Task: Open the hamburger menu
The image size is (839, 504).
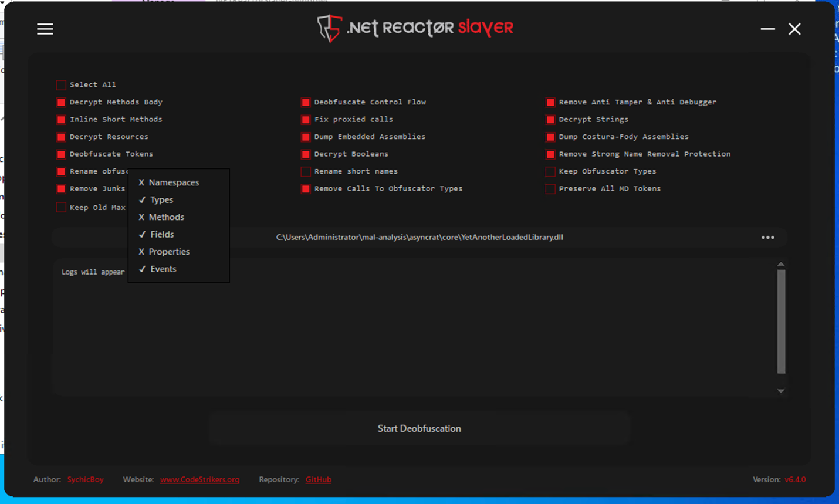Action: 45,29
